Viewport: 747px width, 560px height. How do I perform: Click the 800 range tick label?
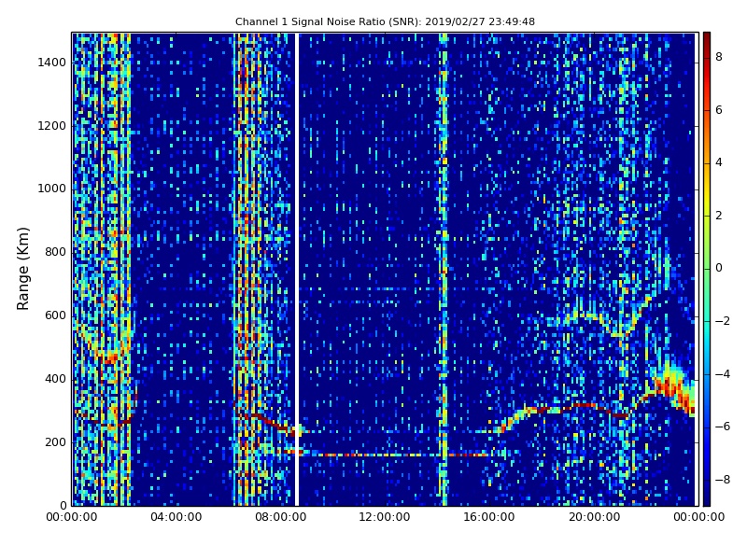coord(55,252)
